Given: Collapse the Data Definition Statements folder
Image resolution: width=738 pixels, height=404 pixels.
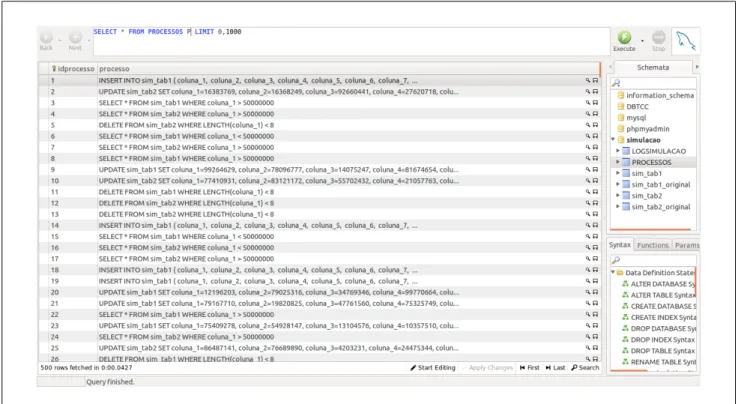Looking at the screenshot, I should [613, 273].
